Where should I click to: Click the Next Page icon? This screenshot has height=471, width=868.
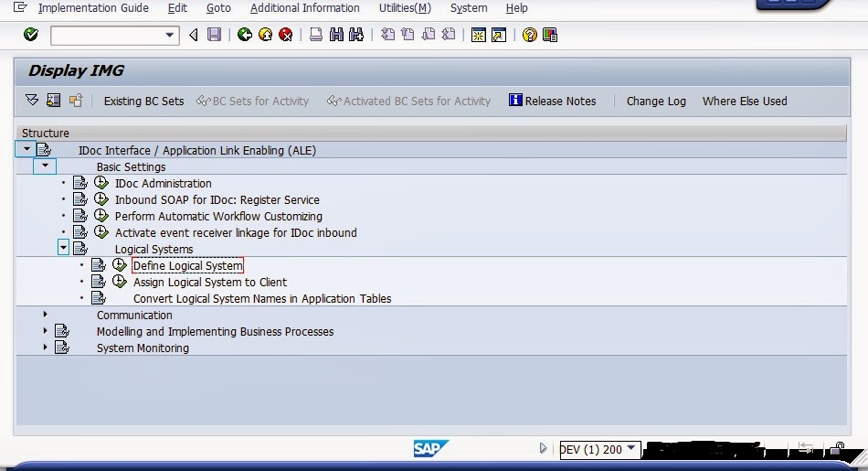[429, 35]
